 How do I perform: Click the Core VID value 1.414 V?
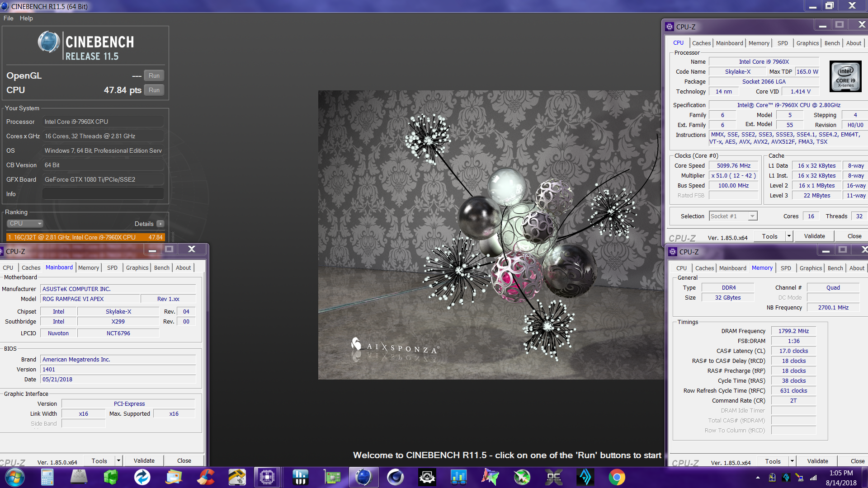[800, 92]
